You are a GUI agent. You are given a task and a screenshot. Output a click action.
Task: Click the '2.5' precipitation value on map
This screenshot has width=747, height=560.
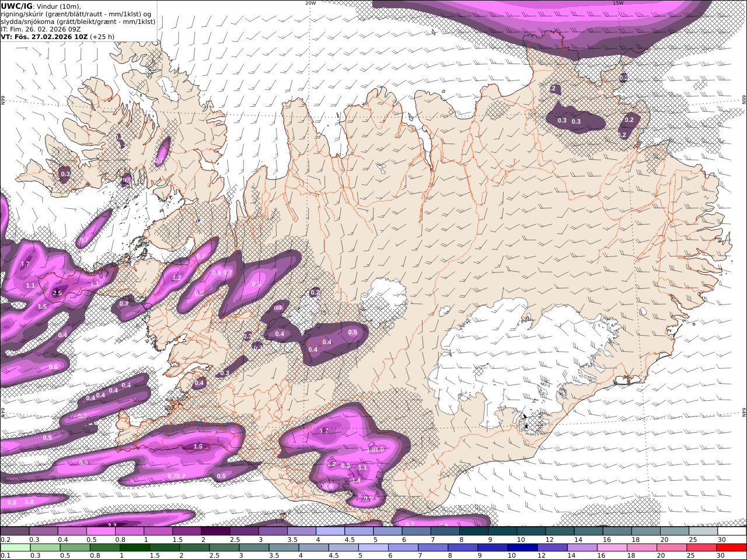coord(57,293)
